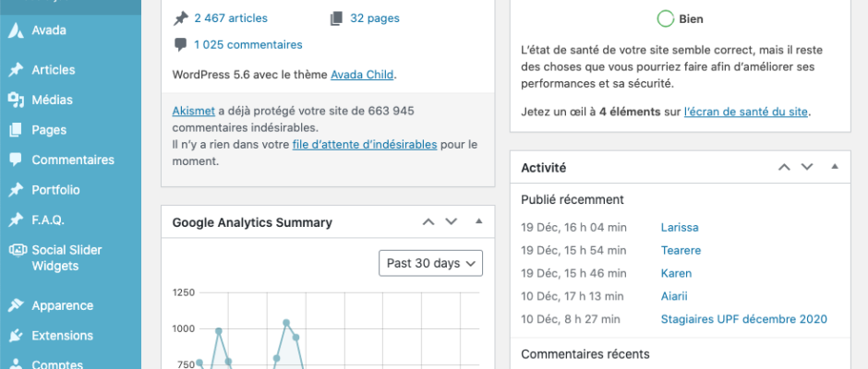Image resolution: width=868 pixels, height=369 pixels.
Task: Open the Akismet link
Action: pos(193,111)
